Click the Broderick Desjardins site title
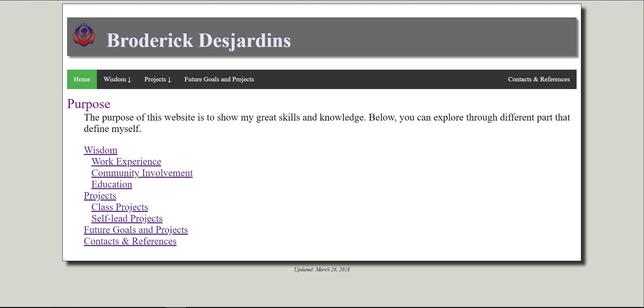Viewport: 644px width, 308px height. coord(199,41)
